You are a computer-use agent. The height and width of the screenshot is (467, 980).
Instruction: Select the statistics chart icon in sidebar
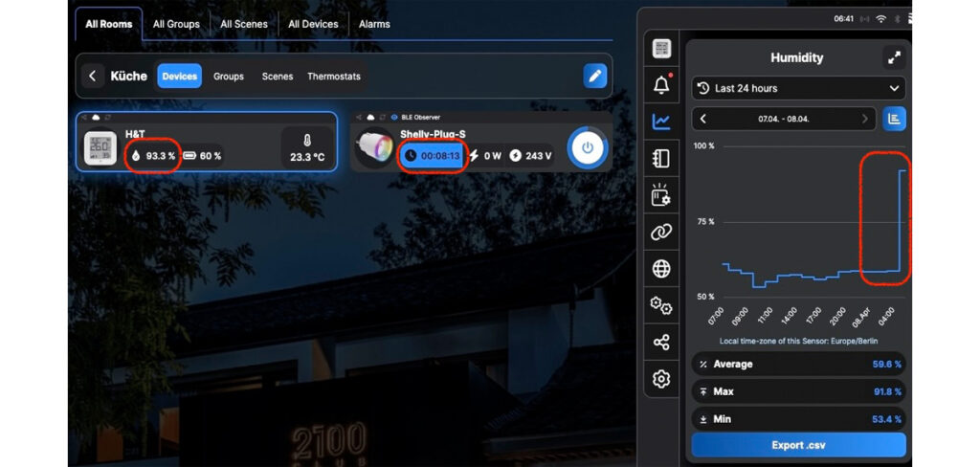point(661,122)
